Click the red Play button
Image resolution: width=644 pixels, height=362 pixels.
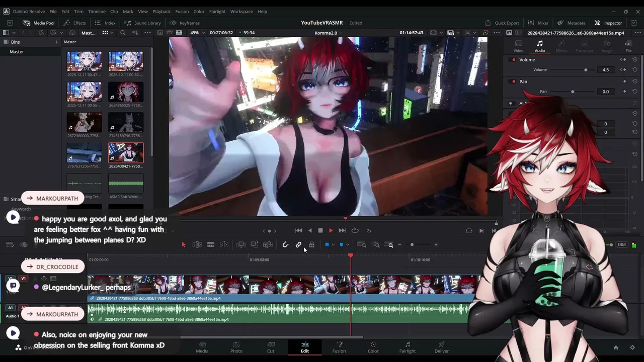331,231
